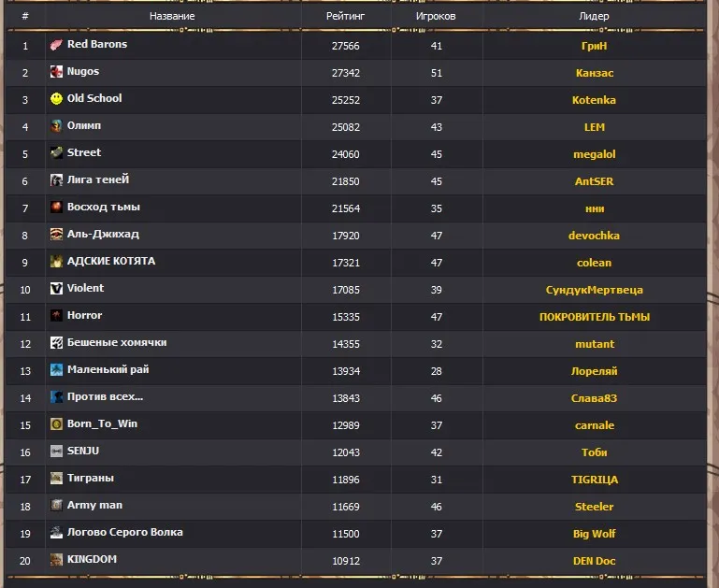This screenshot has height=588, width=719.
Task: Click the KINGDOM clan emblem icon
Action: (x=57, y=560)
